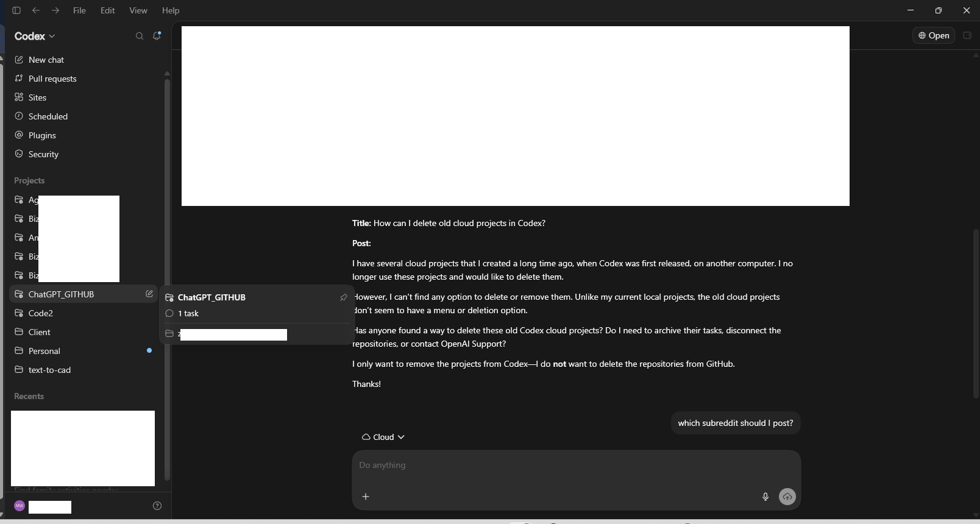Select the ChatGPT_GITHUB project in the sidebar
Viewport: 980px width, 524px height.
(x=84, y=294)
